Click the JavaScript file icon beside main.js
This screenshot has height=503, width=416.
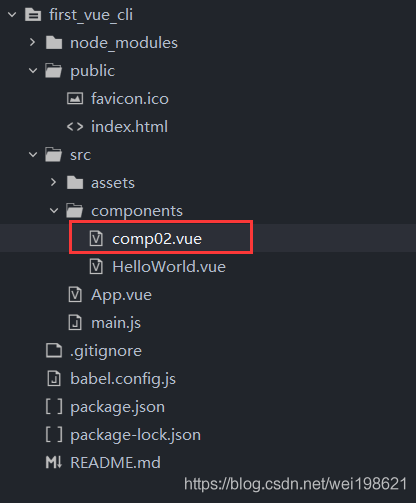pos(75,323)
